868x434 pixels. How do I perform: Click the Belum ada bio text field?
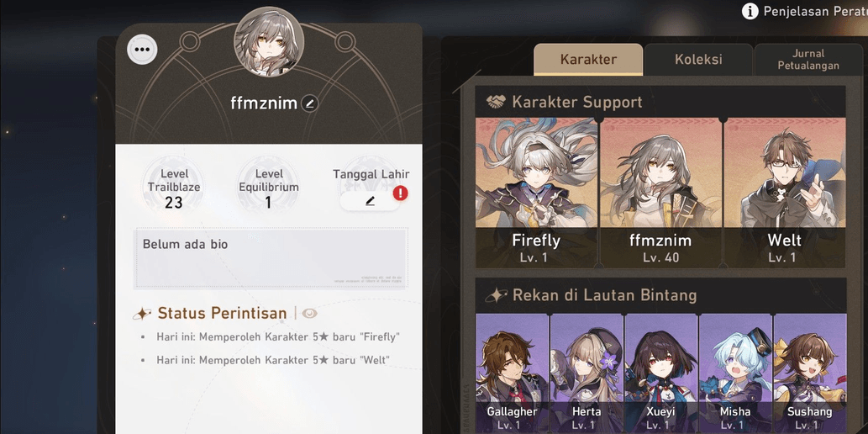tap(271, 257)
